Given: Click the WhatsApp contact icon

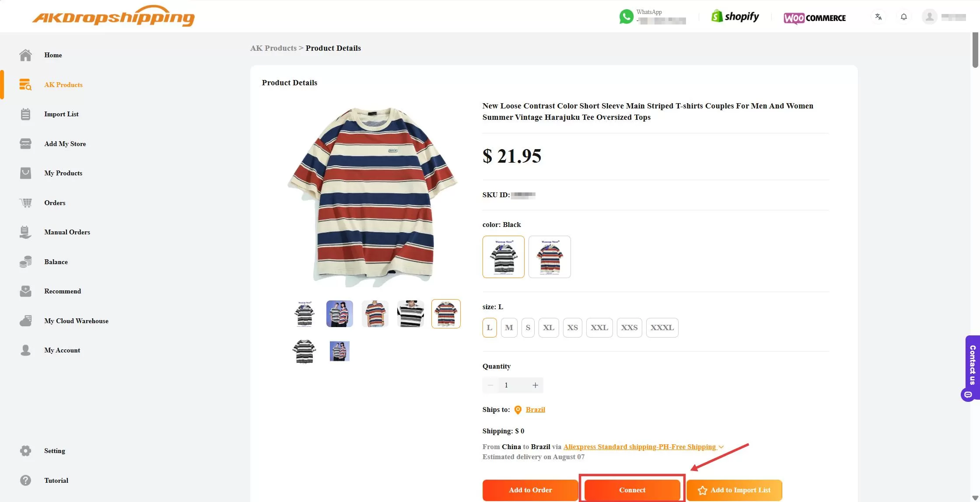Looking at the screenshot, I should 627,16.
